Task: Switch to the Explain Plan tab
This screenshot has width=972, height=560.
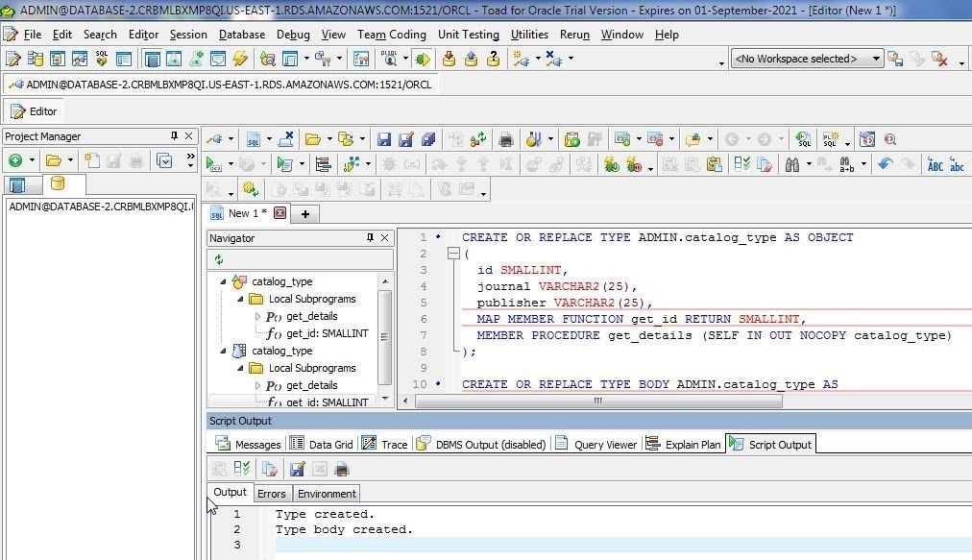Action: [x=683, y=444]
